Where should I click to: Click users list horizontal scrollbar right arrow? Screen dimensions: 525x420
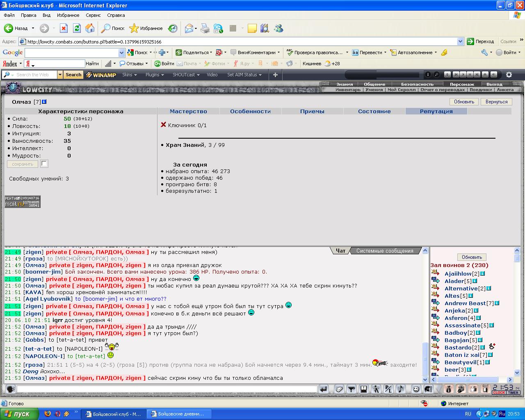pos(510,380)
